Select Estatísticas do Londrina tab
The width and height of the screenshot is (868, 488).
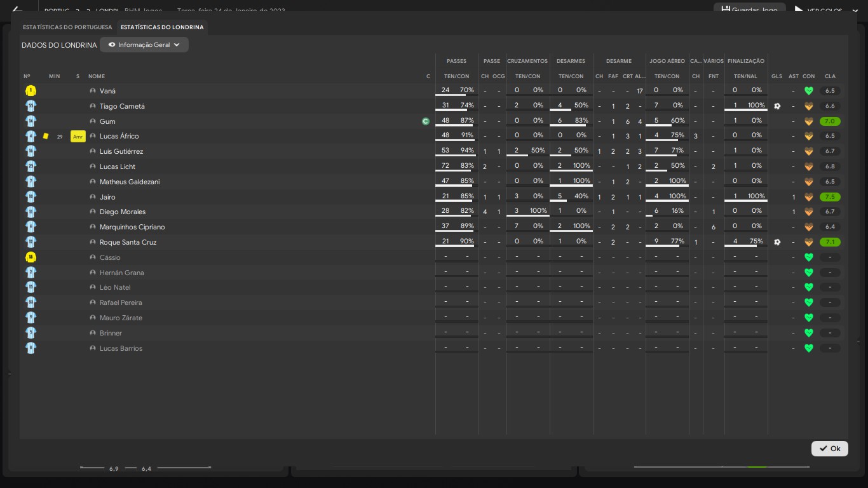162,27
